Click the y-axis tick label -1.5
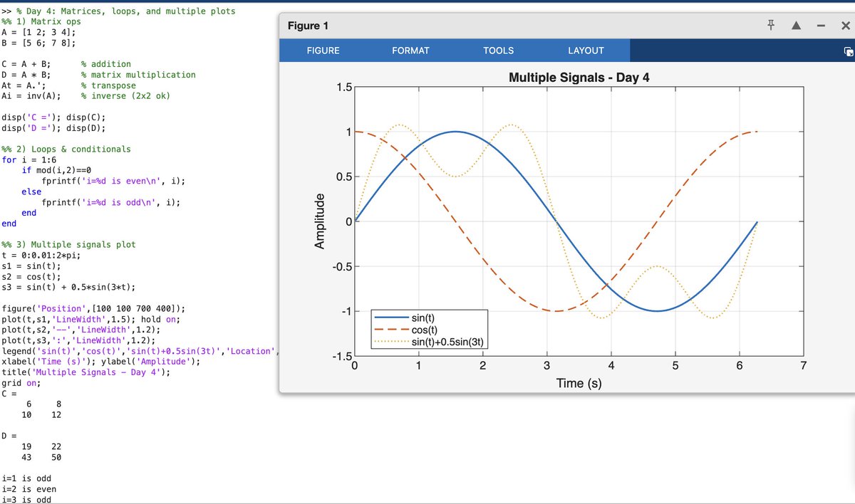The width and height of the screenshot is (855, 504). pyautogui.click(x=341, y=356)
